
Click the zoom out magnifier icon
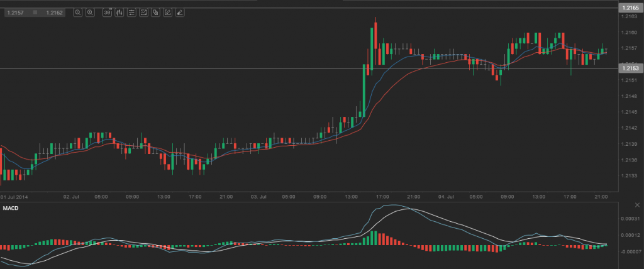coord(77,13)
